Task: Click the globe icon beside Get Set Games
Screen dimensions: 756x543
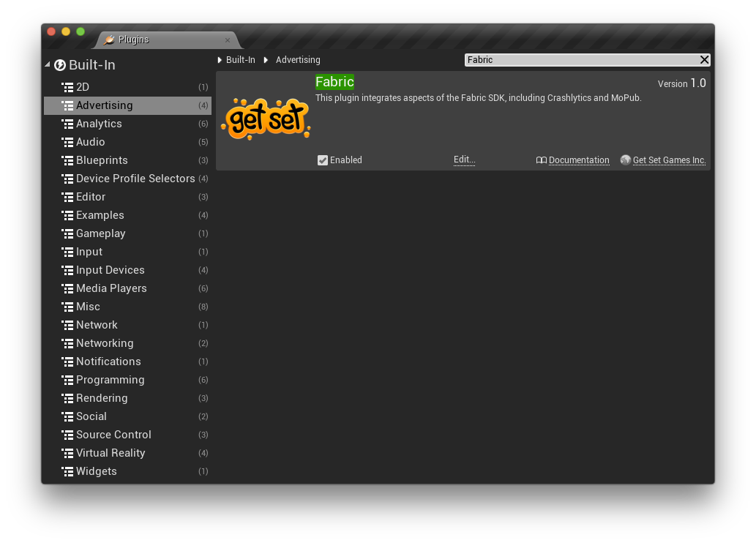Action: click(625, 160)
